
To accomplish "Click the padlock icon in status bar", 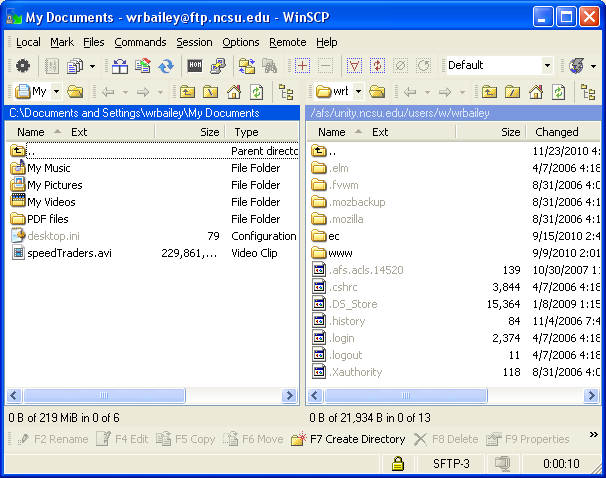I will [398, 463].
